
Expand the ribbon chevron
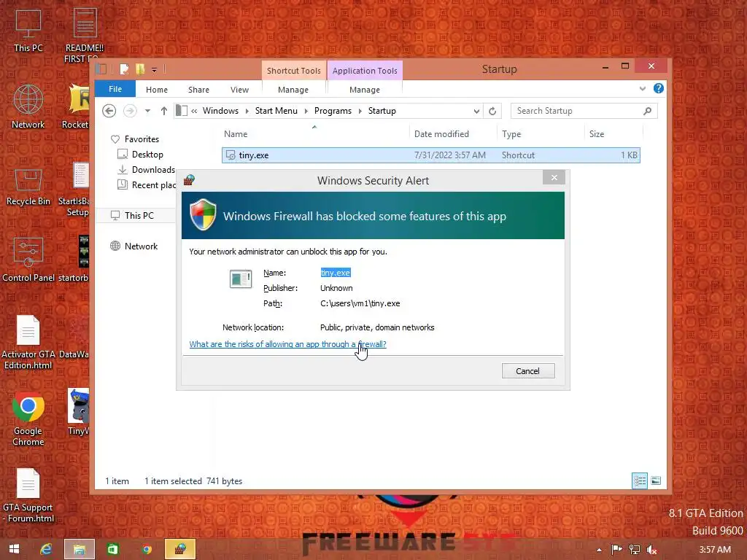tap(642, 88)
